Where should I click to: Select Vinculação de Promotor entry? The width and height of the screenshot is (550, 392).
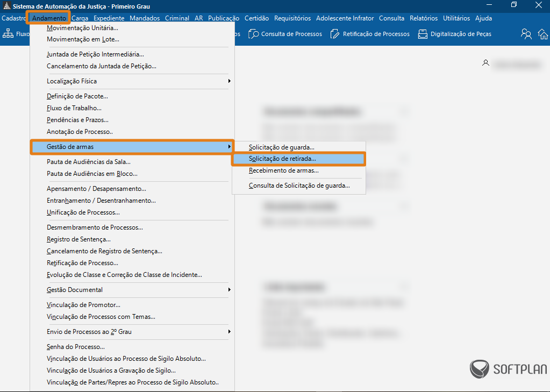(83, 305)
